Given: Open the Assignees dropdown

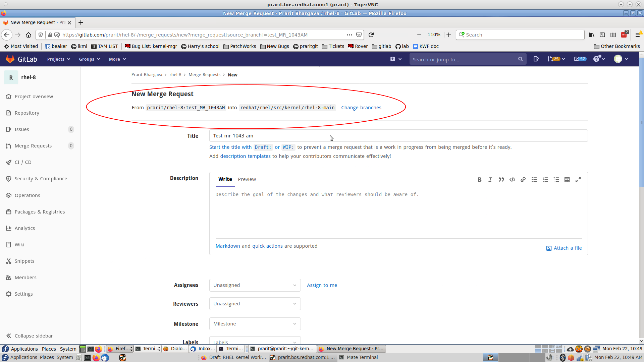Looking at the screenshot, I should point(255,285).
